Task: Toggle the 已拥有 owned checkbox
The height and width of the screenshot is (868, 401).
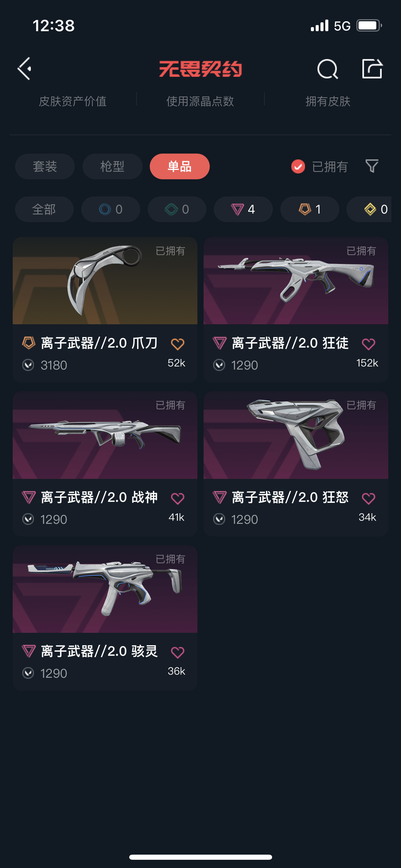Action: [298, 166]
